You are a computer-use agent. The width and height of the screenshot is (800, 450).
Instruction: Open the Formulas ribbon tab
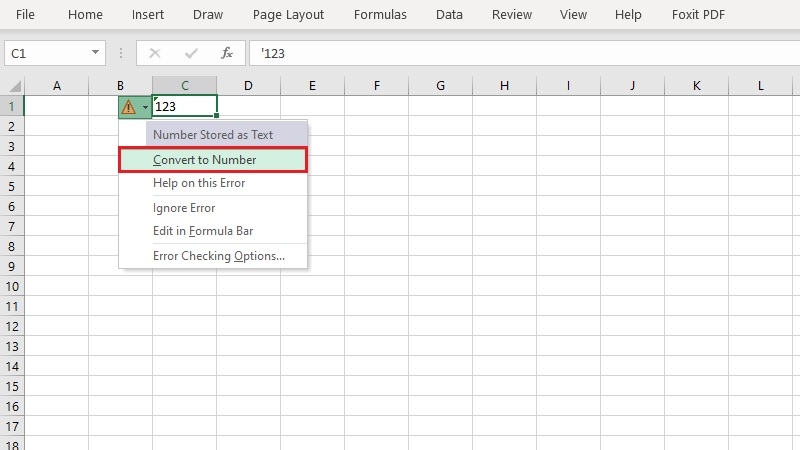380,14
